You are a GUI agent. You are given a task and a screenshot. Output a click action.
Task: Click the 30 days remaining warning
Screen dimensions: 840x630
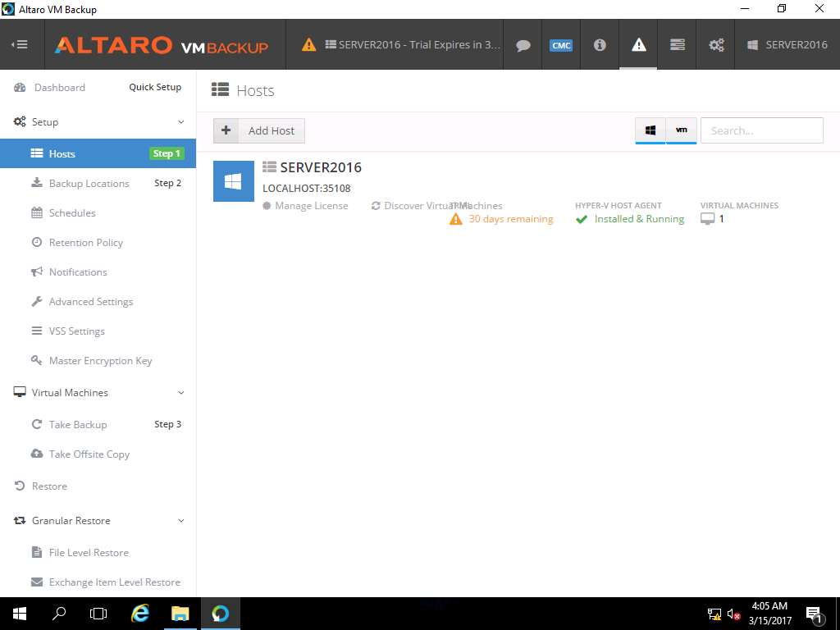tap(501, 219)
